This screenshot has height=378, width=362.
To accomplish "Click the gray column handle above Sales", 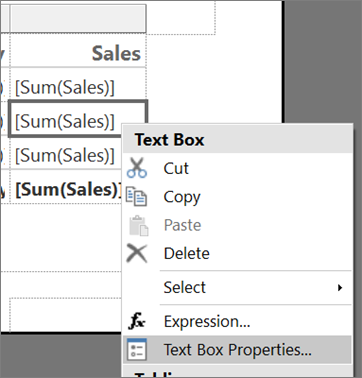I will (78, 18).
